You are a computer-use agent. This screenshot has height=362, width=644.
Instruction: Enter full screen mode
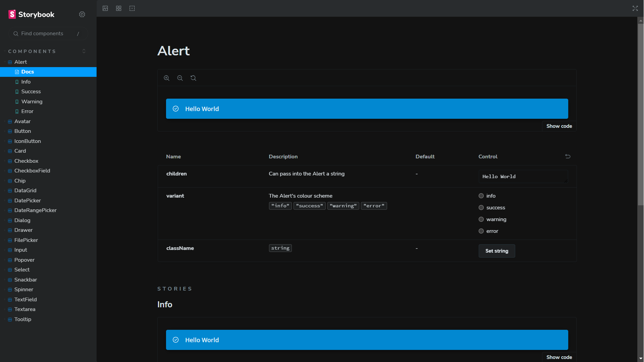pos(635,8)
